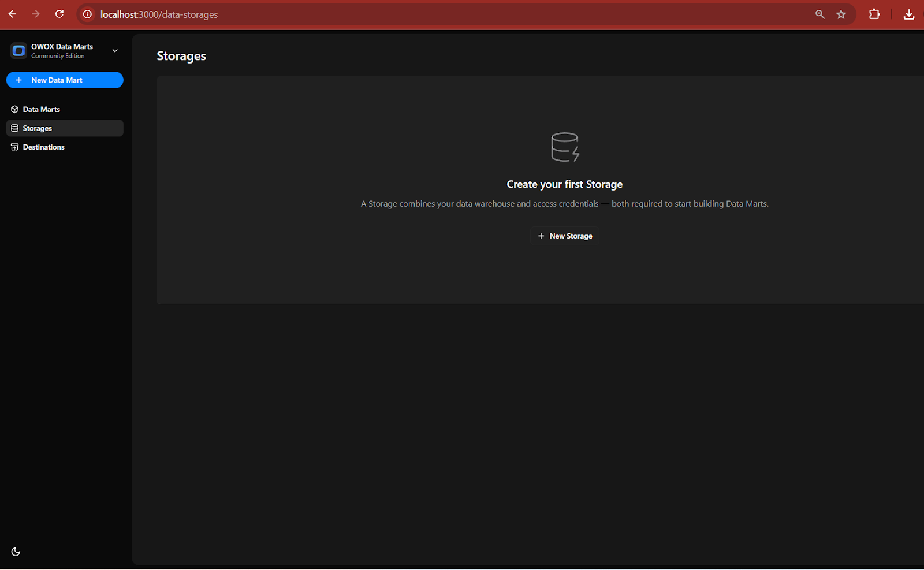This screenshot has width=924, height=570.
Task: Click the downloads icon in browser toolbar
Action: click(x=909, y=14)
